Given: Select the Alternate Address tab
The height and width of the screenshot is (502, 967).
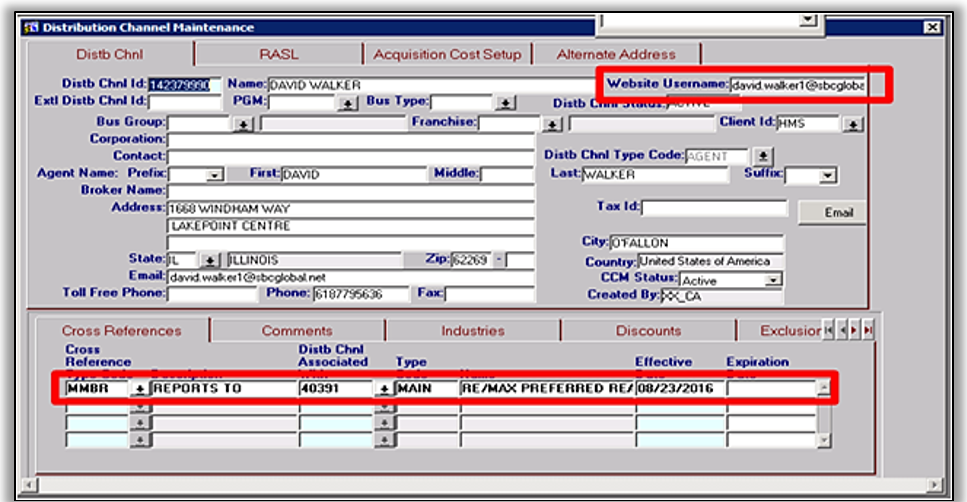Looking at the screenshot, I should pyautogui.click(x=616, y=54).
